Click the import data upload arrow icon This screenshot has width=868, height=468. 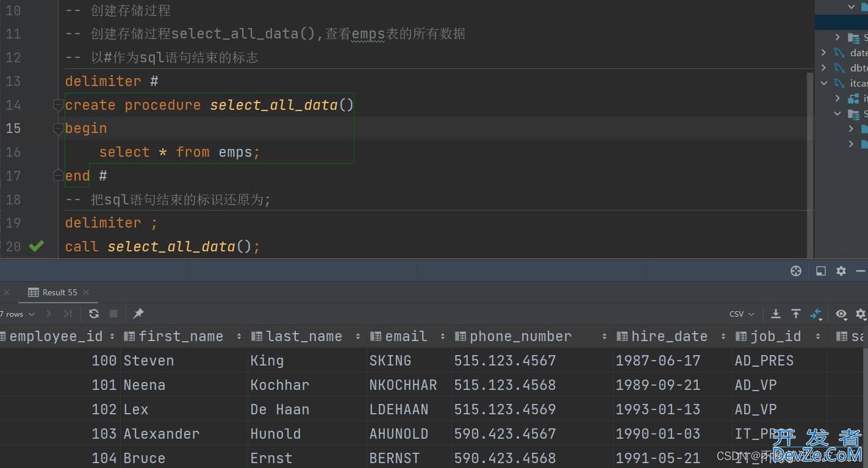pyautogui.click(x=796, y=314)
